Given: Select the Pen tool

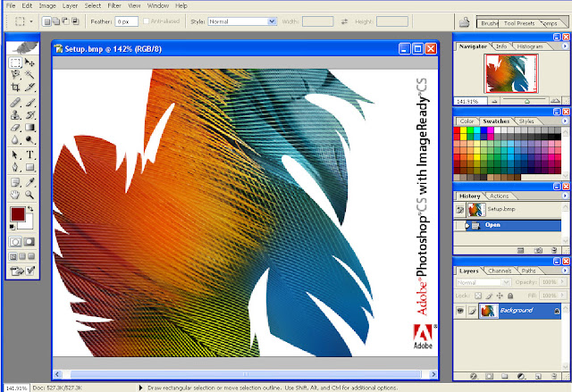Looking at the screenshot, I should (x=15, y=167).
